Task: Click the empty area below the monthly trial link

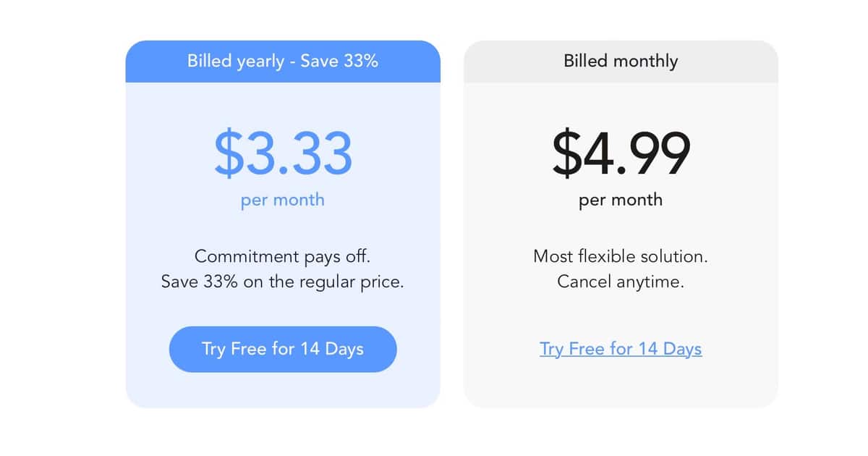Action: tap(621, 384)
